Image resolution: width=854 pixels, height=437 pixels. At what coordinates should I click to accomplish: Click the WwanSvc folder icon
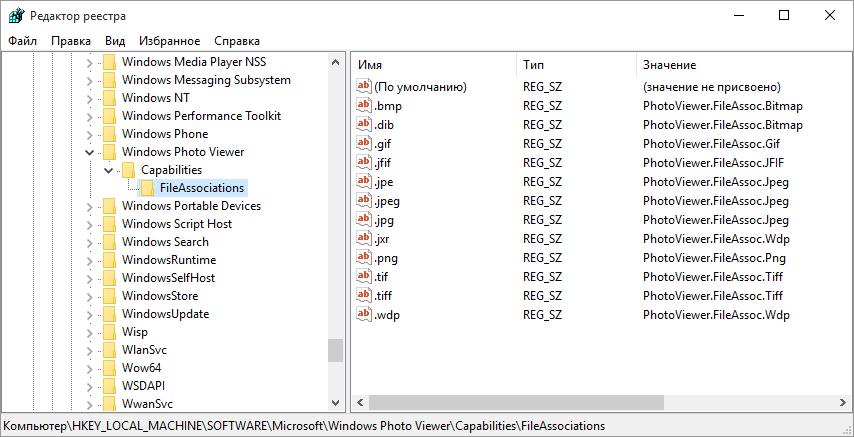[x=109, y=404]
